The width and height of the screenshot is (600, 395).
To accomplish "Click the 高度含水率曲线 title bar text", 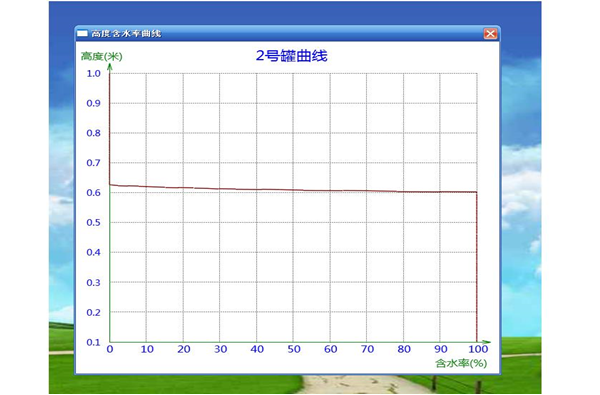I will (126, 34).
